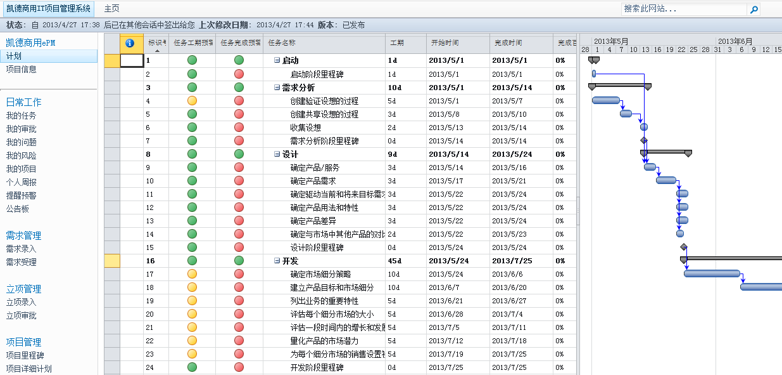This screenshot has width=782, height=375.
Task: Click green duration indicator in row 24
Action: [x=192, y=367]
